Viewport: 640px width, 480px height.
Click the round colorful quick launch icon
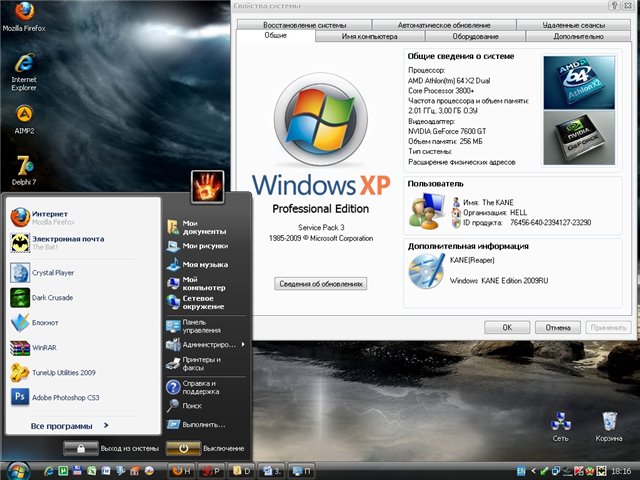[149, 471]
